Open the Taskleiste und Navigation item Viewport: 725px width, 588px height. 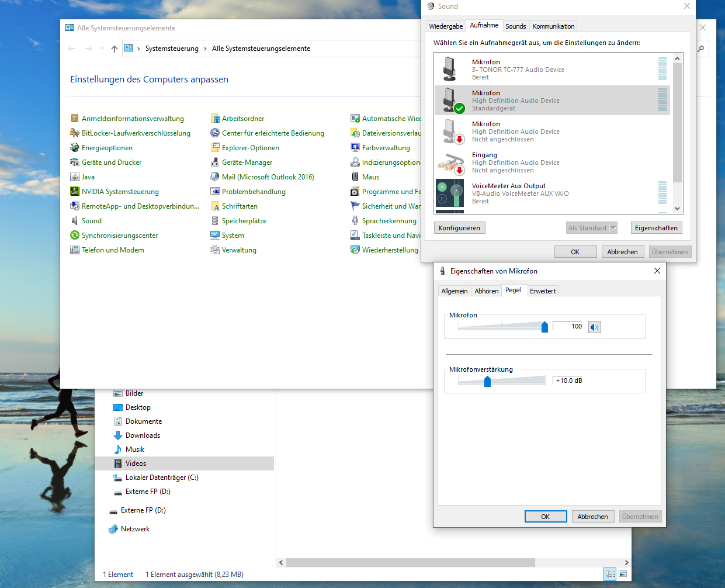(386, 236)
